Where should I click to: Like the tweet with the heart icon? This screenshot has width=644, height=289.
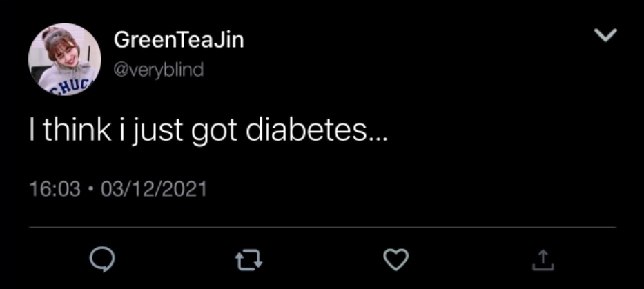pos(396,260)
